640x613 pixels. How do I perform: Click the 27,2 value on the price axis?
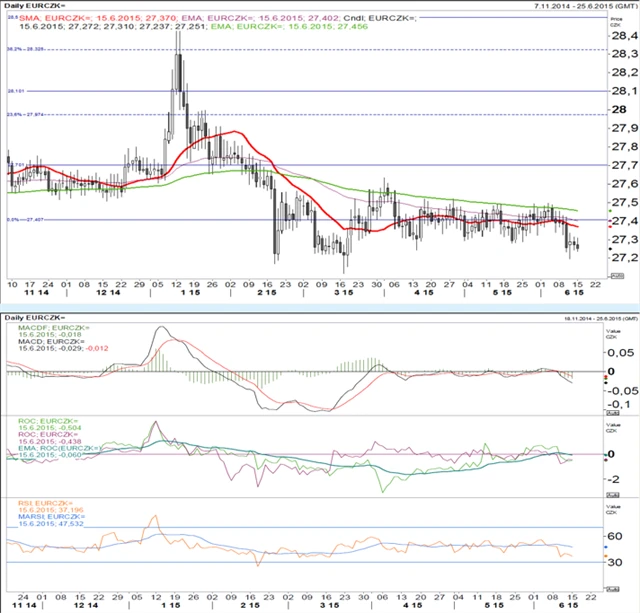tap(618, 258)
